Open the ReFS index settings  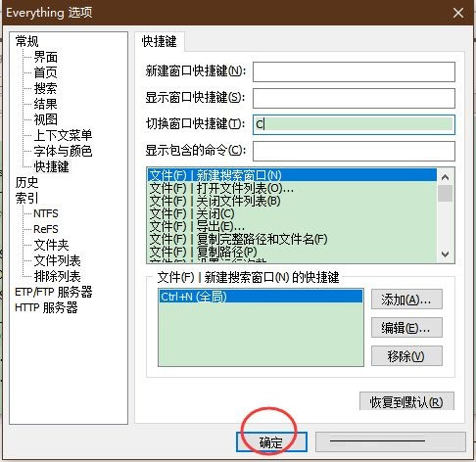(46, 229)
